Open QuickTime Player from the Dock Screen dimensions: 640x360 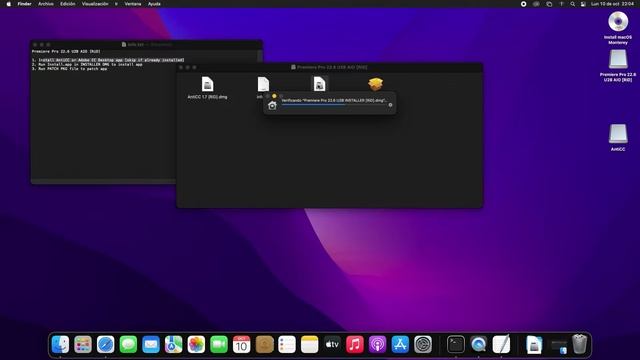click(478, 344)
